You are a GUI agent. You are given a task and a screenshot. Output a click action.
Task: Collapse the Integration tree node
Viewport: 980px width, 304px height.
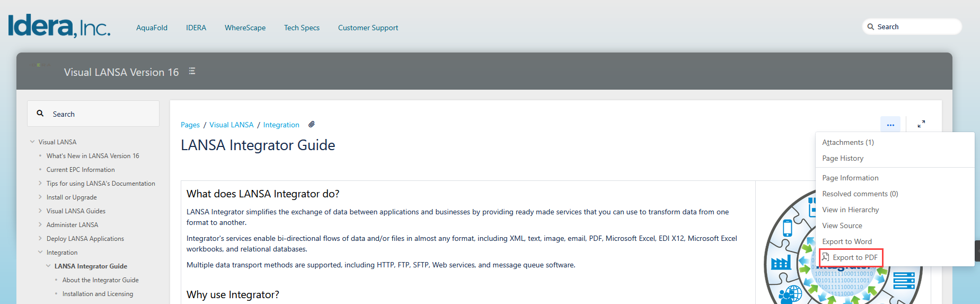click(x=40, y=252)
